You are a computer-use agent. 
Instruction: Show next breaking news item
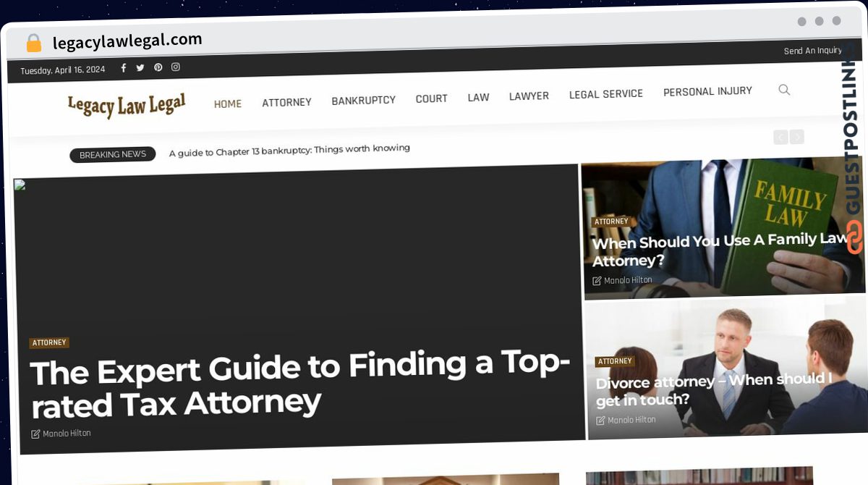tap(796, 136)
